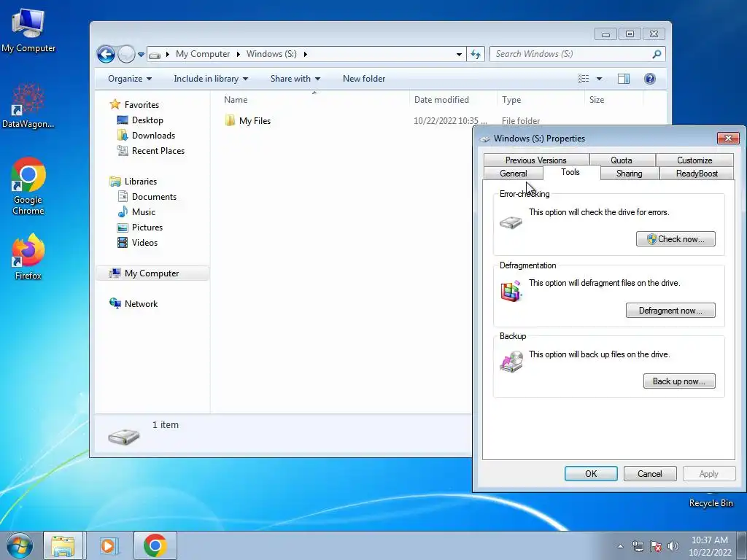Image resolution: width=747 pixels, height=560 pixels.
Task: Open My Computer desktop icon
Action: [x=28, y=29]
